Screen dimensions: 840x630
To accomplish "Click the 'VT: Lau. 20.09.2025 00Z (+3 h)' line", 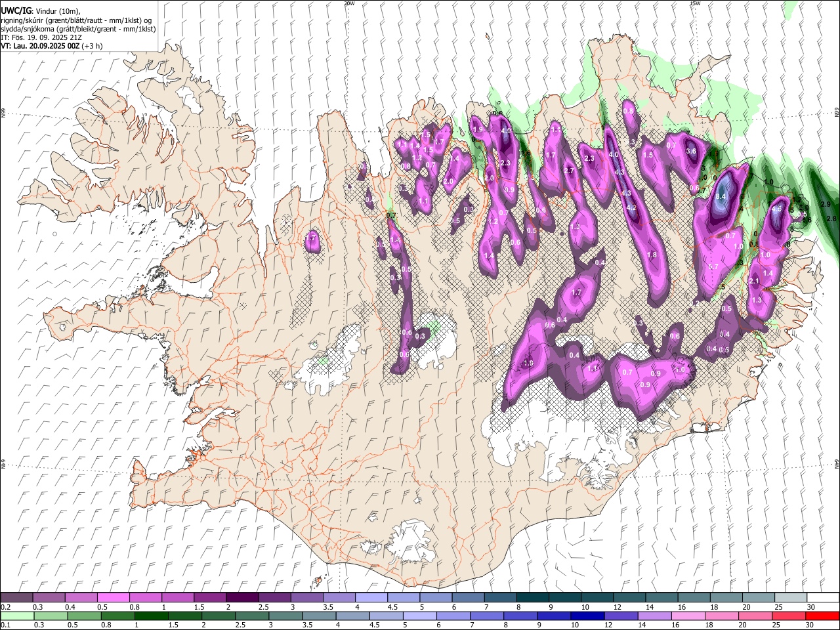I will coord(51,47).
